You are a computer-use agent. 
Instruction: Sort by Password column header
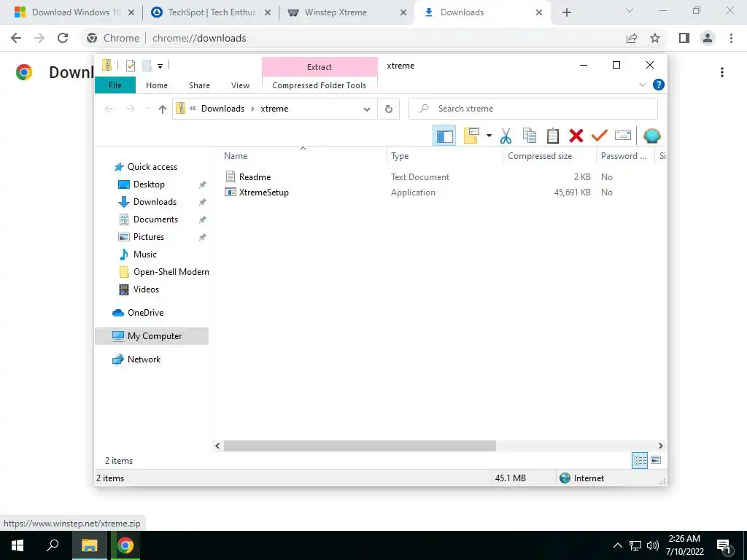click(x=624, y=156)
